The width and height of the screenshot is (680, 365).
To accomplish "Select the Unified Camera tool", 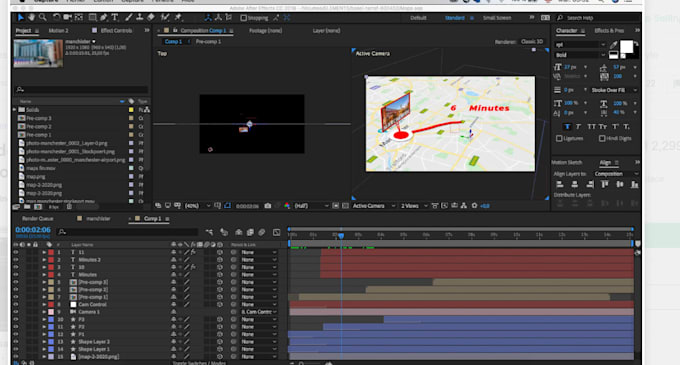I will (x=67, y=17).
